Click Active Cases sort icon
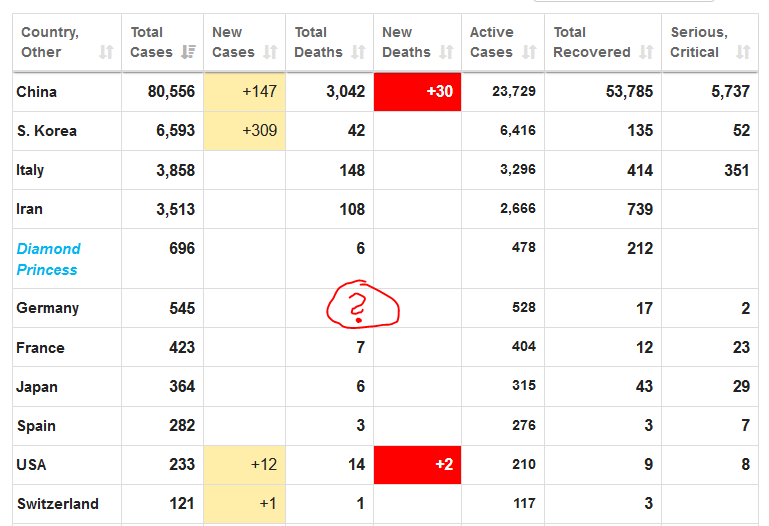 click(x=529, y=52)
